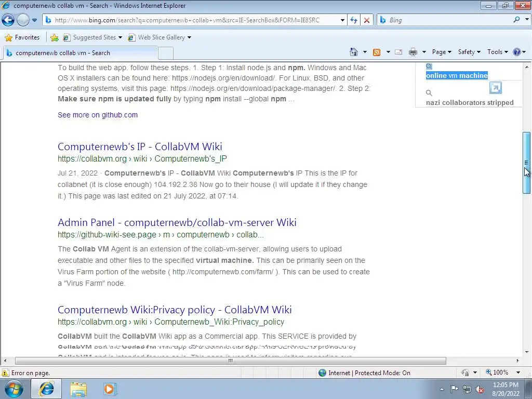The width and height of the screenshot is (532, 399).
Task: Expand the Print dropdown arrow
Action: point(424,52)
